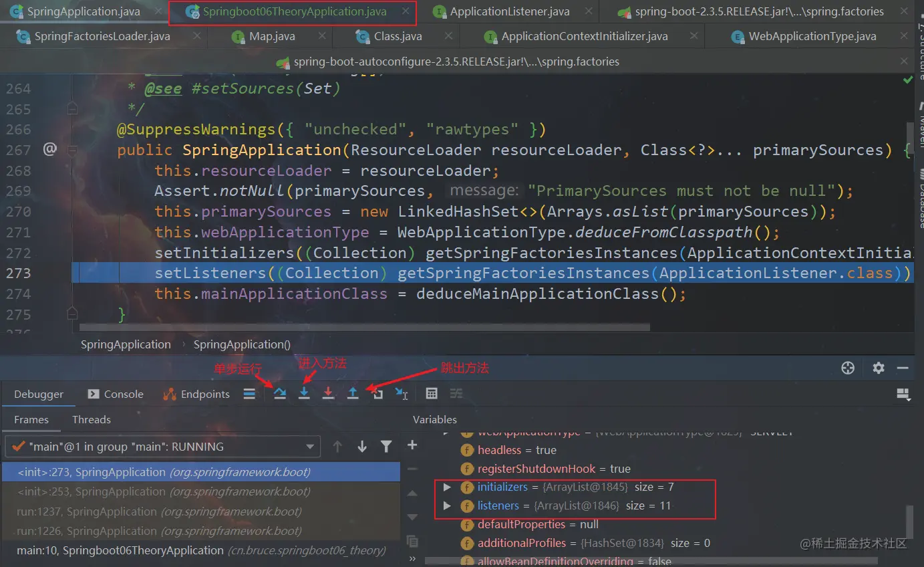Open the SpringFactoriesLoader.java tab
924x567 pixels.
click(102, 36)
